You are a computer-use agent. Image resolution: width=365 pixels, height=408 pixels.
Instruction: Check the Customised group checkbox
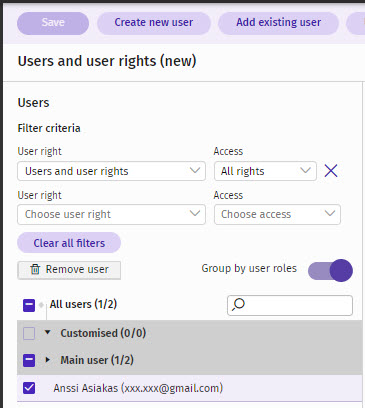click(x=29, y=333)
